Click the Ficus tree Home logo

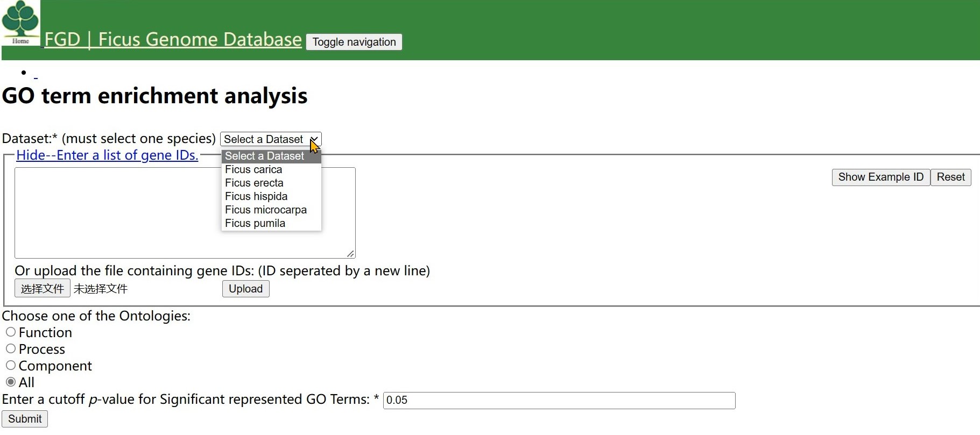[x=20, y=23]
